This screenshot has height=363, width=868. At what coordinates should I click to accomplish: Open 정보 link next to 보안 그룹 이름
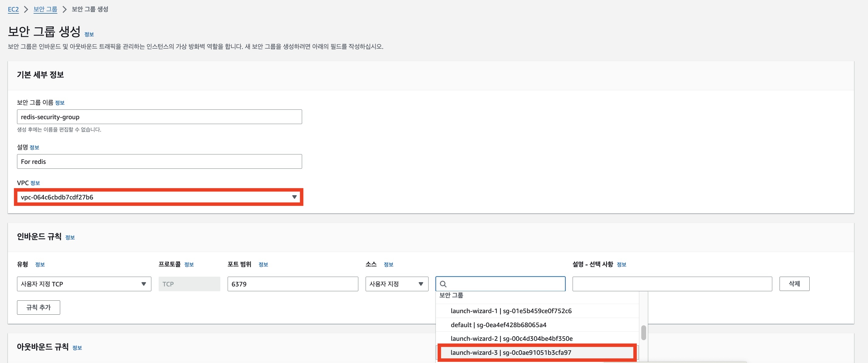click(x=60, y=102)
